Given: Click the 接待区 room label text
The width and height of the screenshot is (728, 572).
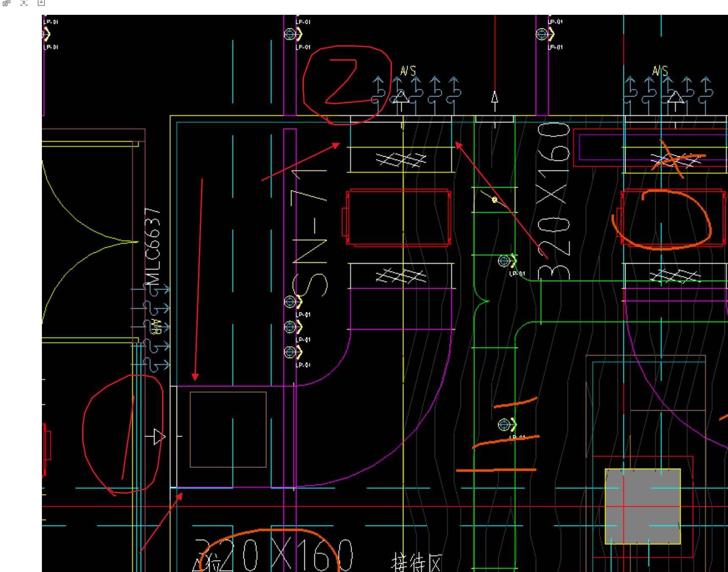Looking at the screenshot, I should point(416,561).
